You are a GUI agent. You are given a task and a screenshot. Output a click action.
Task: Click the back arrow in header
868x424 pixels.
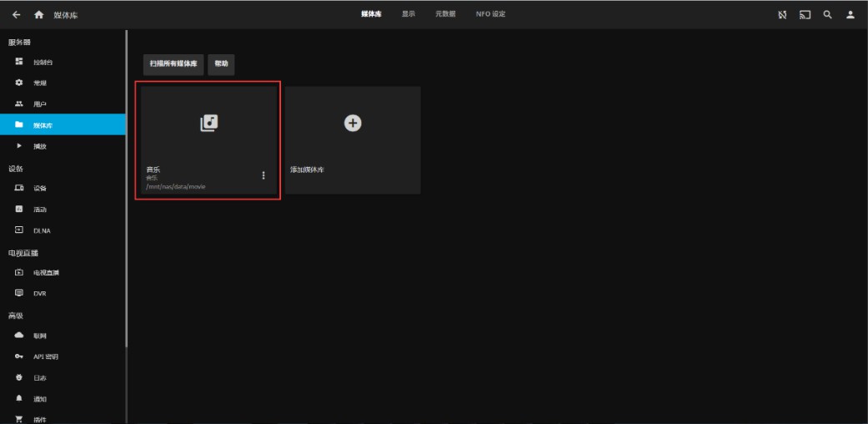17,15
